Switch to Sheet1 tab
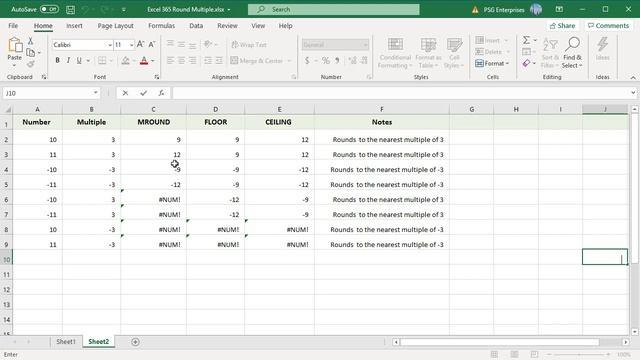The height and width of the screenshot is (360, 640). point(66,342)
